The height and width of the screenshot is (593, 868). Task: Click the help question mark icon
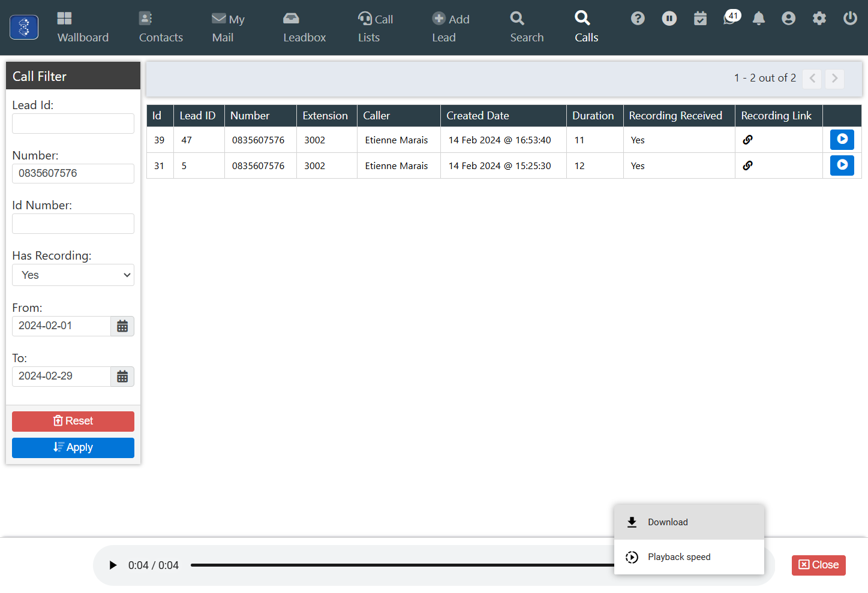click(x=638, y=19)
